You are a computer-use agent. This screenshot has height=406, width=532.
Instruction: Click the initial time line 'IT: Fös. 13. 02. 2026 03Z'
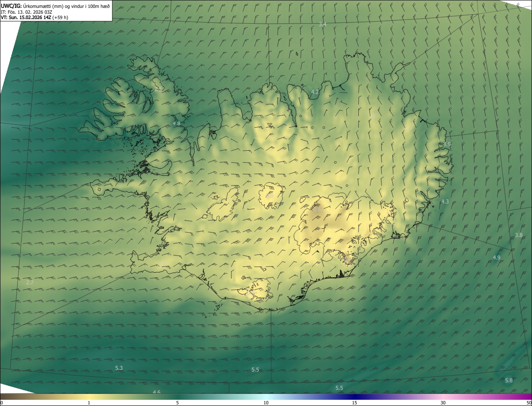tap(26, 12)
